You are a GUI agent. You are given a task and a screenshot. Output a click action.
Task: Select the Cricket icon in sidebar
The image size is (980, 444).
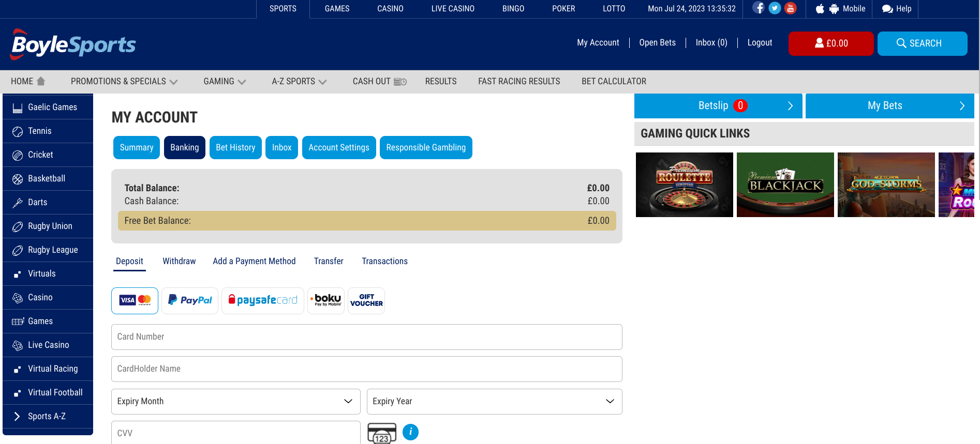pos(18,155)
